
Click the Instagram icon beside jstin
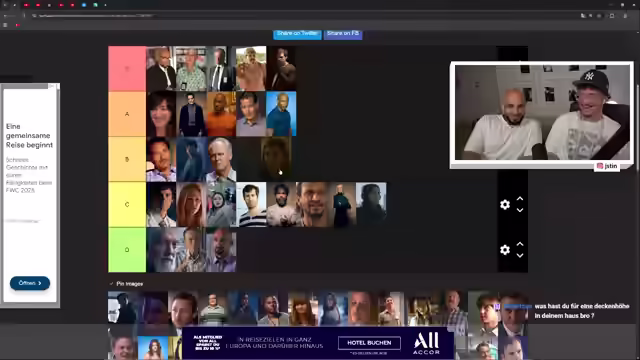click(x=600, y=166)
